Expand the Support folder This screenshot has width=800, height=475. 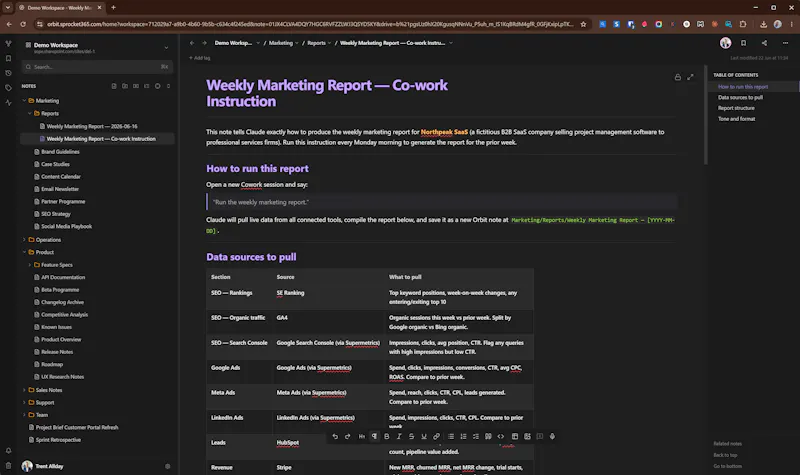[24, 403]
